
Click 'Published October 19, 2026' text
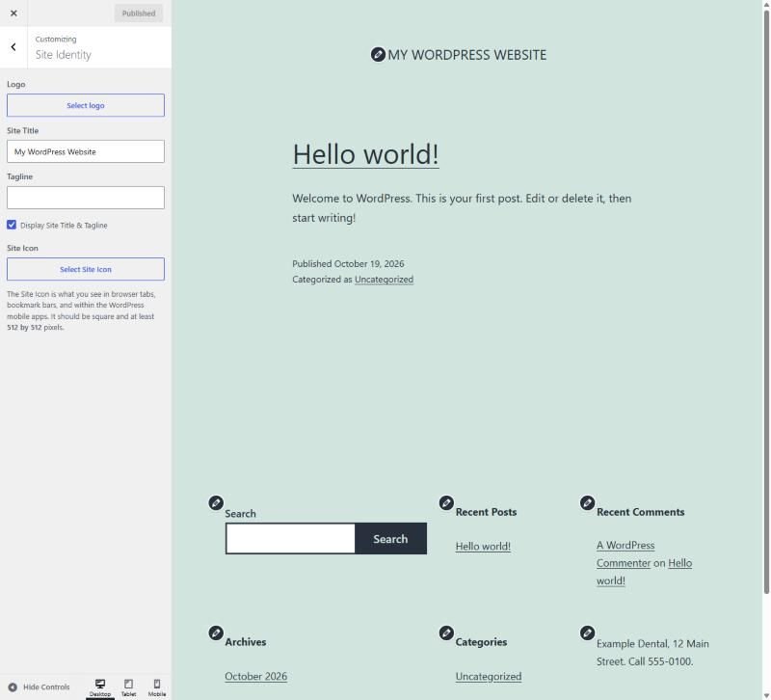[x=348, y=263]
